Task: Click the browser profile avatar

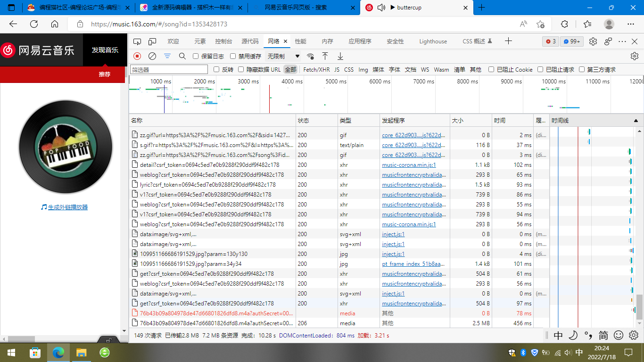Action: click(x=609, y=24)
